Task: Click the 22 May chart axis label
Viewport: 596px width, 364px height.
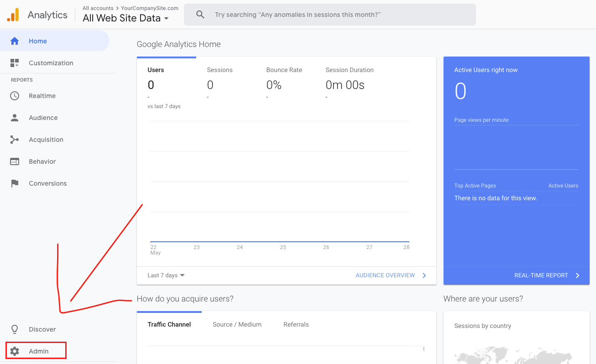Action: click(155, 250)
